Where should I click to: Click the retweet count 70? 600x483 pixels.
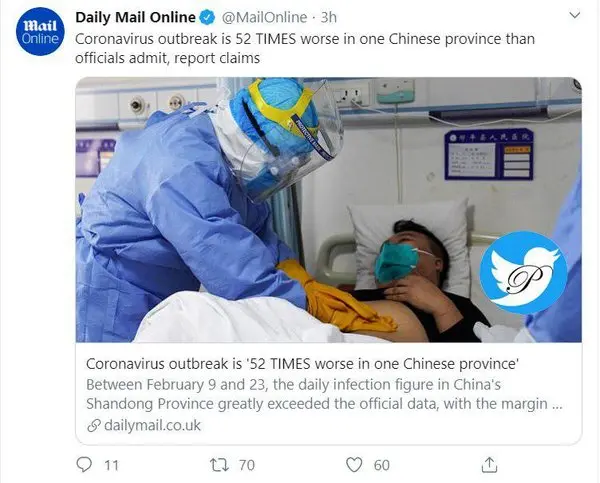pos(247,465)
